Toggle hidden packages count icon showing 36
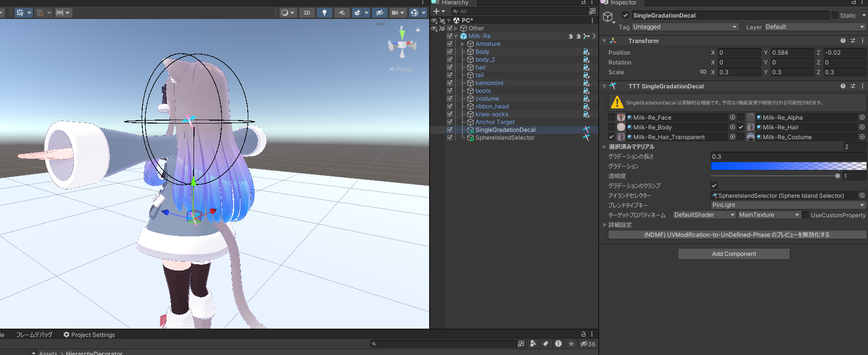 click(588, 344)
